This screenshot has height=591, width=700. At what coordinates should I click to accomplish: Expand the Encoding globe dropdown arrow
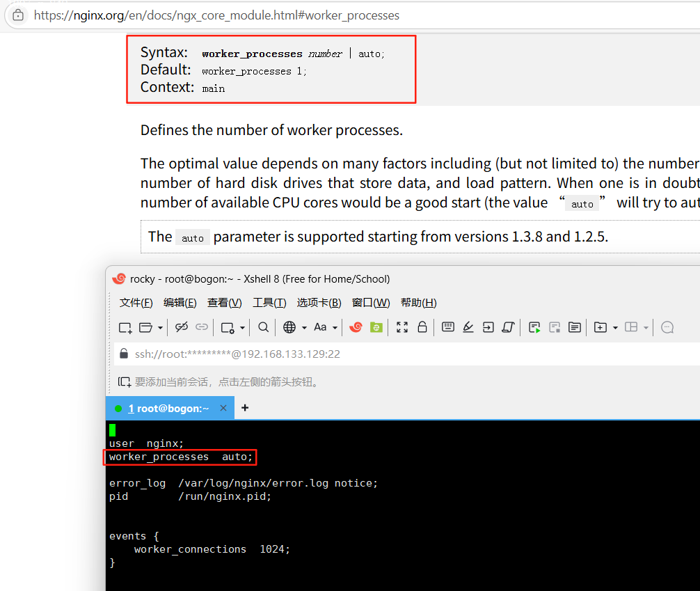pos(305,328)
